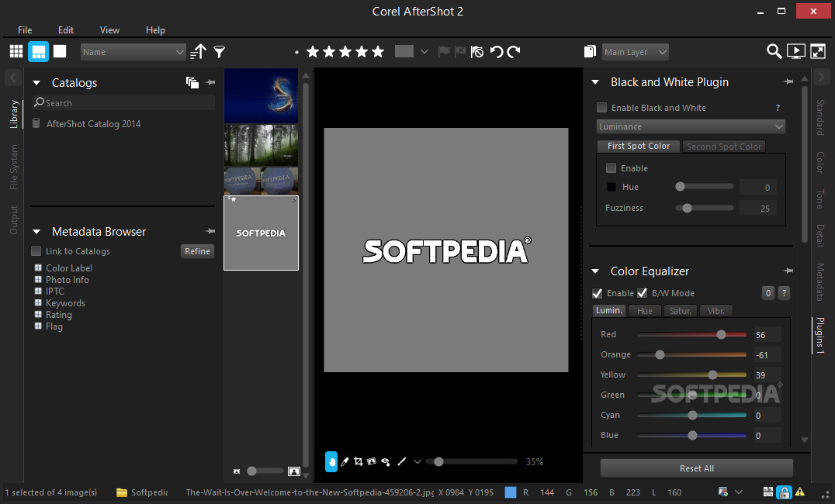Click the Refine button

pos(198,251)
